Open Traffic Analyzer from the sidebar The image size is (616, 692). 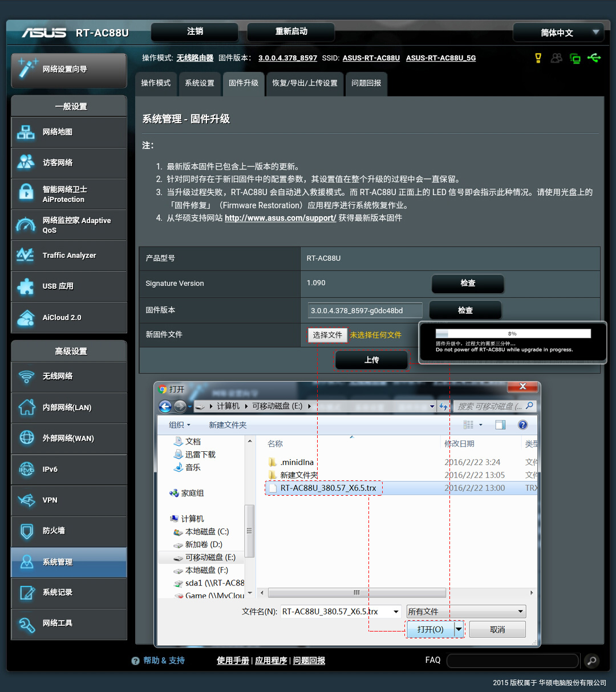point(68,256)
